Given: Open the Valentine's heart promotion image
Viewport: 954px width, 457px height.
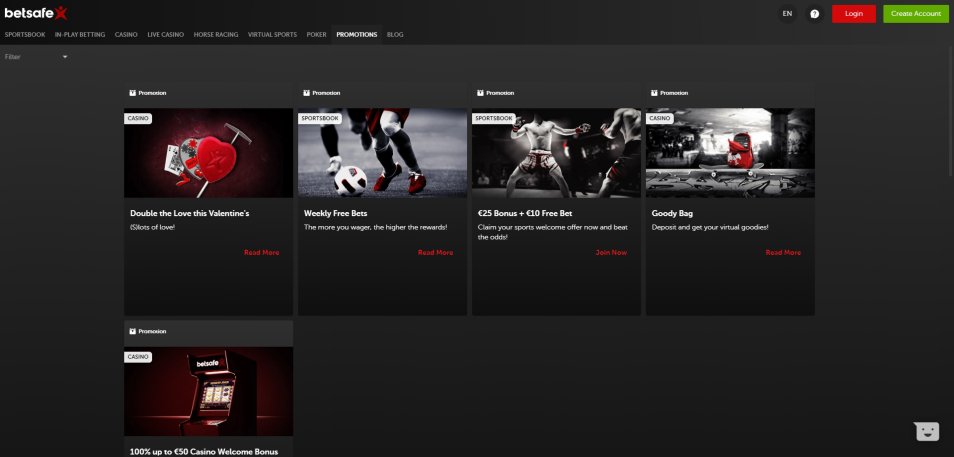Looking at the screenshot, I should click(209, 153).
